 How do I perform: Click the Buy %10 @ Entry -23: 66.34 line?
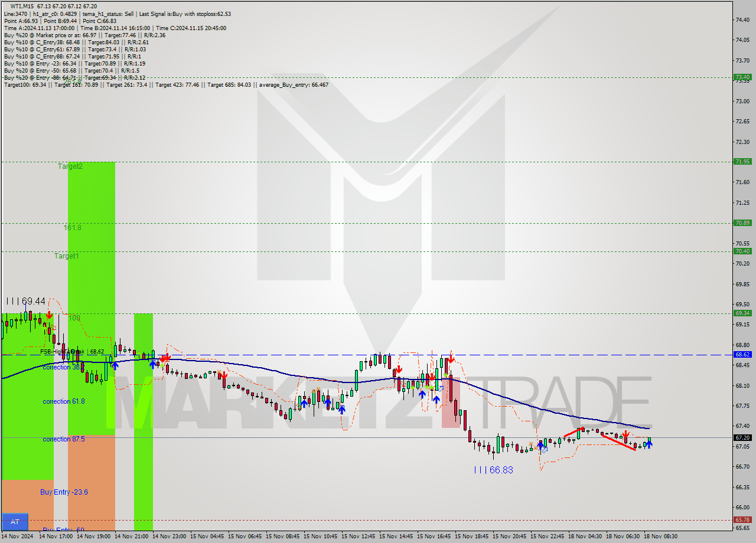click(x=74, y=63)
